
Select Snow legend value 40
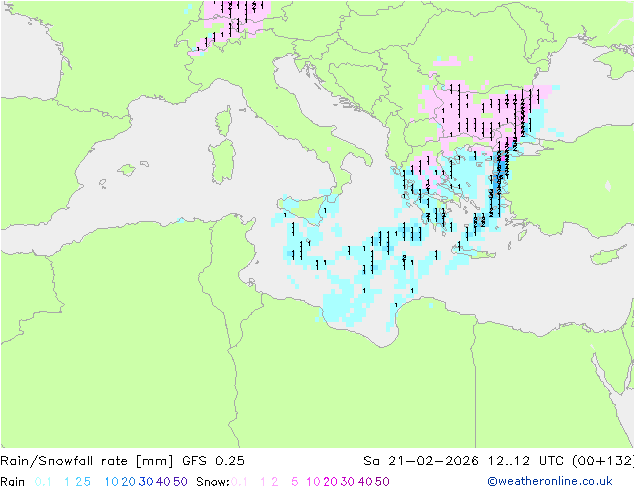(365, 482)
